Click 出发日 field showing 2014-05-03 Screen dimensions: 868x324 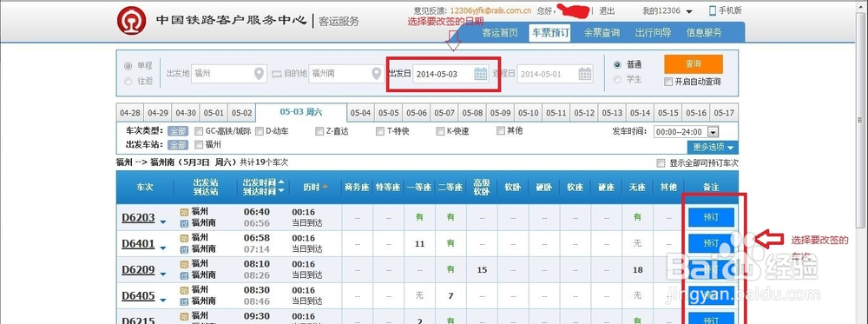coord(450,74)
